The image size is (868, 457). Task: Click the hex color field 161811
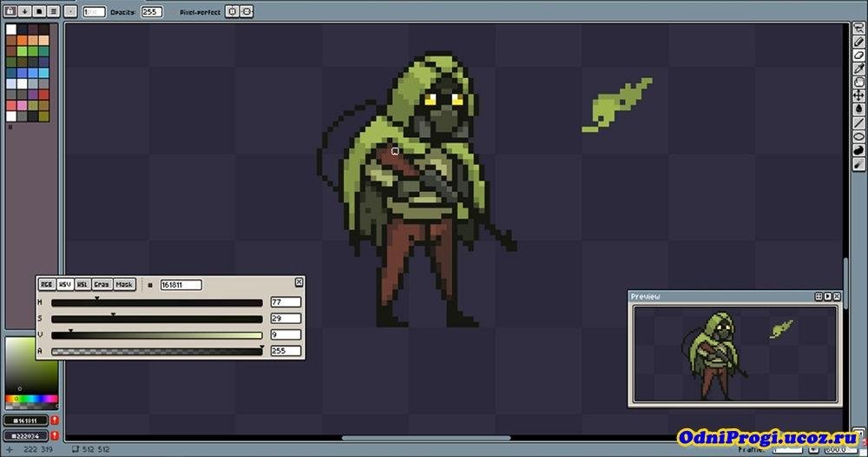tap(181, 285)
